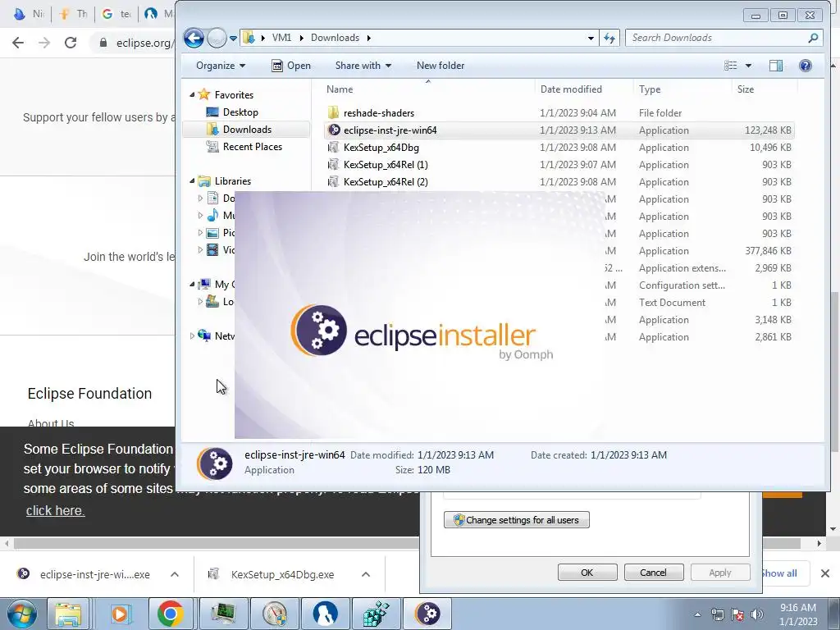Reload the Chrome page
The width and height of the screenshot is (840, 630).
(x=71, y=43)
